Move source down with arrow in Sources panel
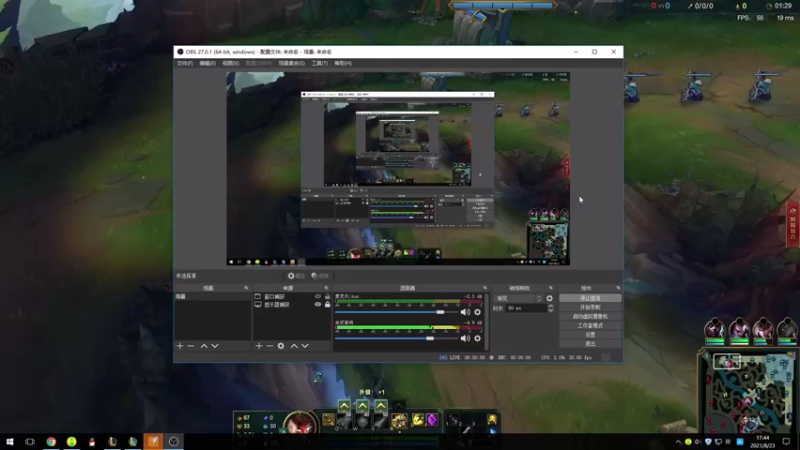800x450 pixels. (x=305, y=346)
